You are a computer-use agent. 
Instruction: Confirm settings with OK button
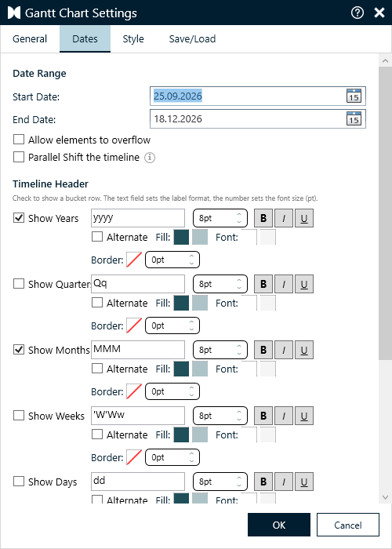point(279,525)
